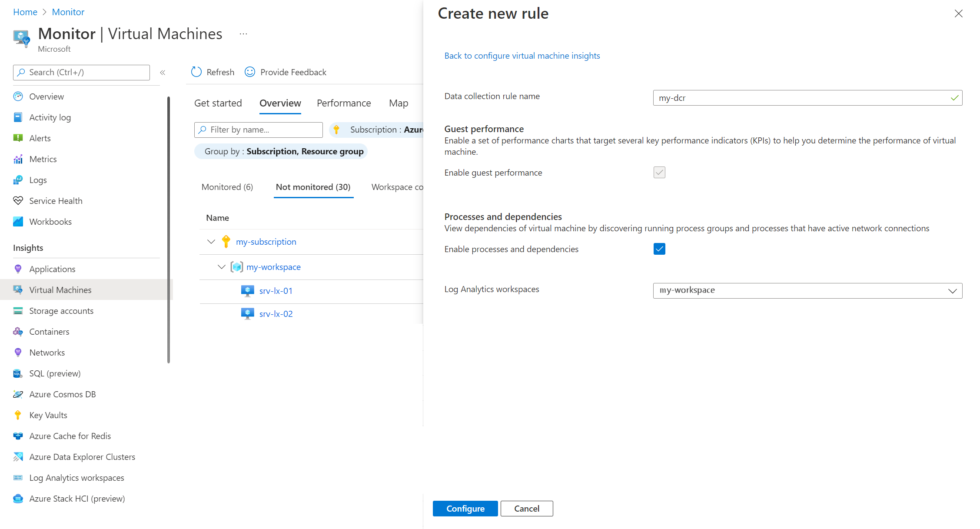Toggle the Enable guest performance checkbox
This screenshot has height=529, width=980.
[x=659, y=173]
